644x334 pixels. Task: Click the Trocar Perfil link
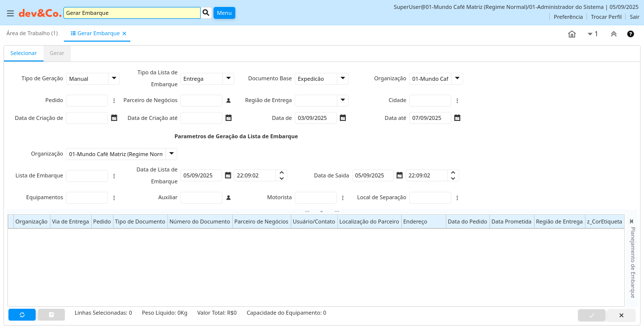[x=606, y=17]
